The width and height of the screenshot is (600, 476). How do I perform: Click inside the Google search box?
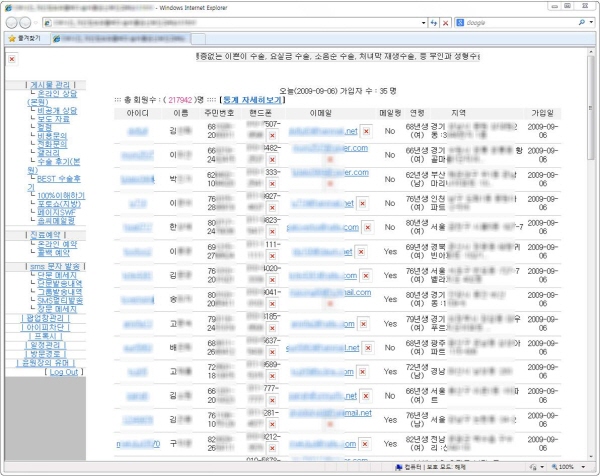pyautogui.click(x=520, y=21)
